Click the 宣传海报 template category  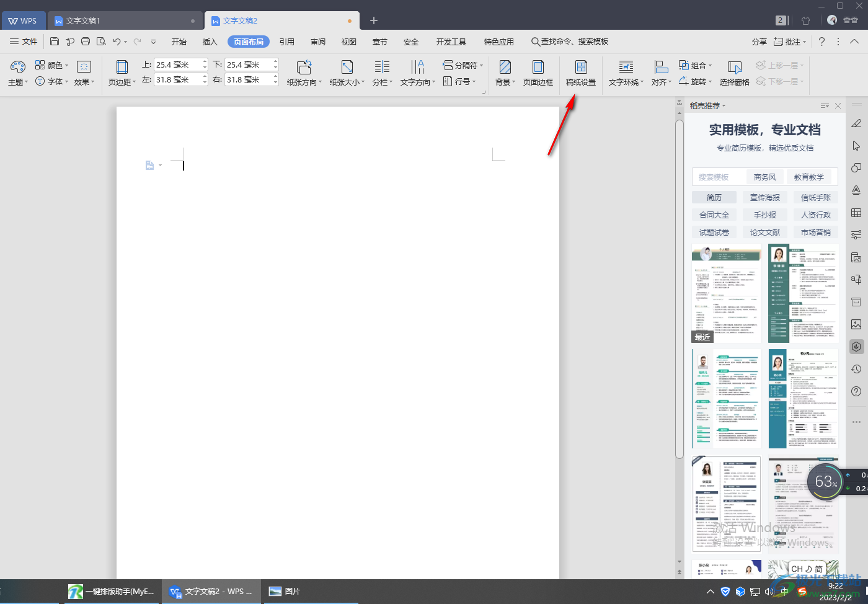pyautogui.click(x=765, y=197)
